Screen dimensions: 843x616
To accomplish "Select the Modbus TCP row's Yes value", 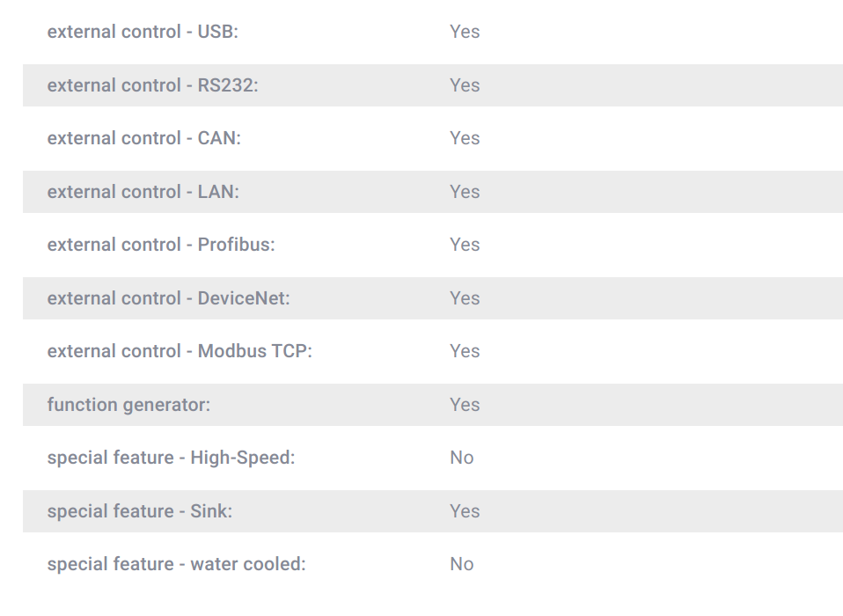I will click(465, 351).
